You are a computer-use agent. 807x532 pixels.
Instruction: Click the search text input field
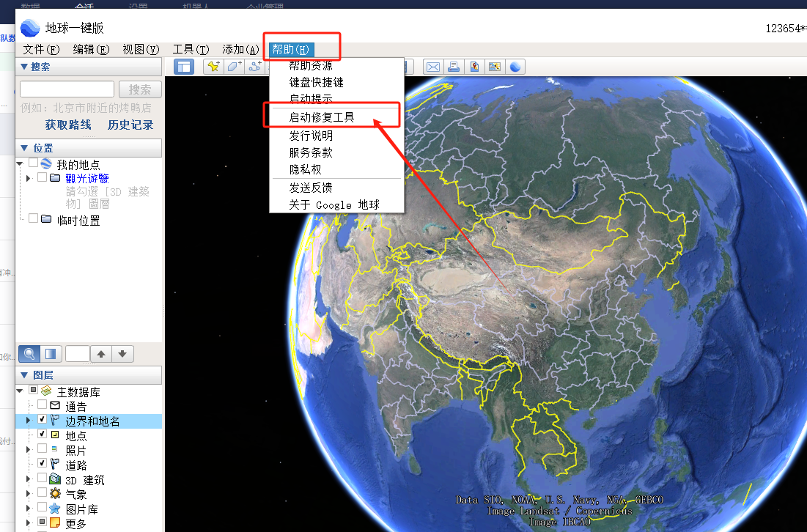coord(67,89)
